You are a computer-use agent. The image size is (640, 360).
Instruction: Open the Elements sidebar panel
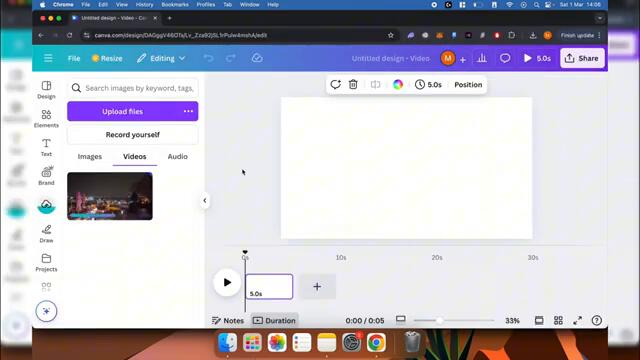click(x=46, y=119)
